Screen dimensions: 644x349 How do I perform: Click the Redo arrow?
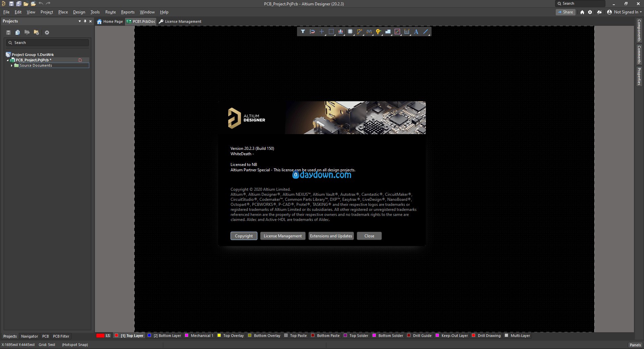48,4
